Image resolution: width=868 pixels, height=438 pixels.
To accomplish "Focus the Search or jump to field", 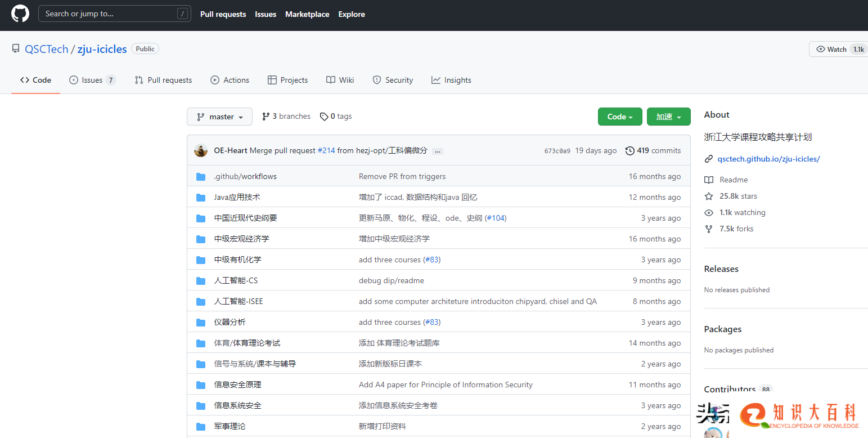I will 115,14.
